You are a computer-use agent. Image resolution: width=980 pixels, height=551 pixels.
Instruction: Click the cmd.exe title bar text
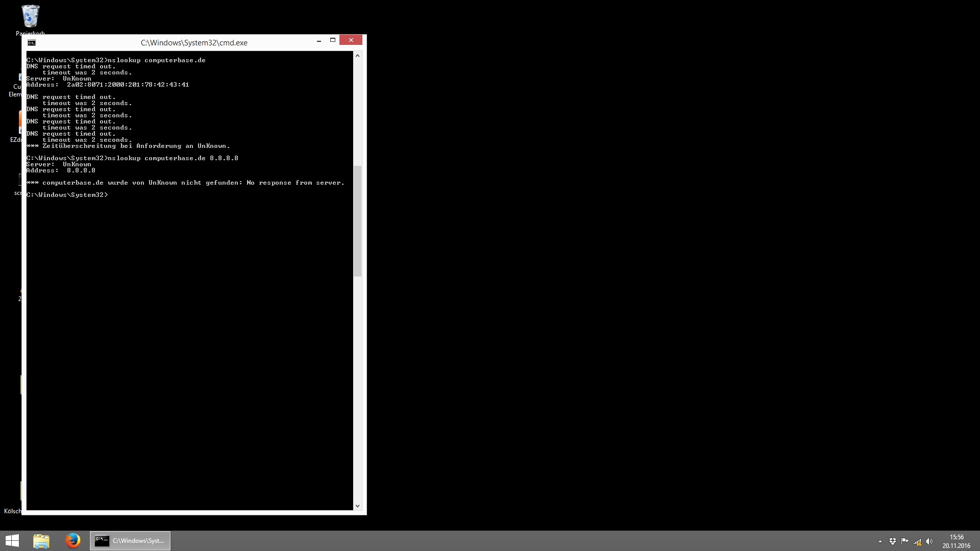coord(194,43)
